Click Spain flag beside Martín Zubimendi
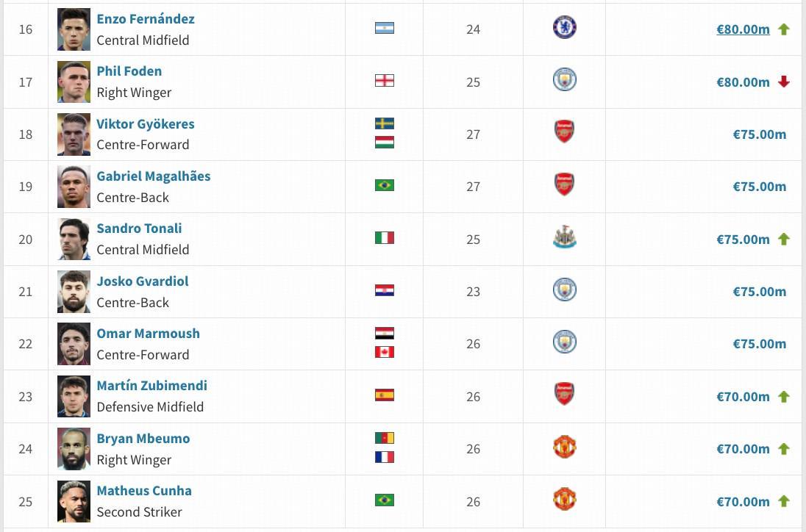The width and height of the screenshot is (806, 532). 384,395
